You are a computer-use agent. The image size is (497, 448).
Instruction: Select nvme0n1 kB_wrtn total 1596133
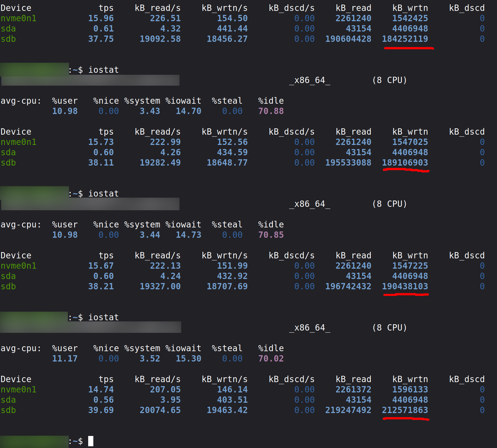410,390
